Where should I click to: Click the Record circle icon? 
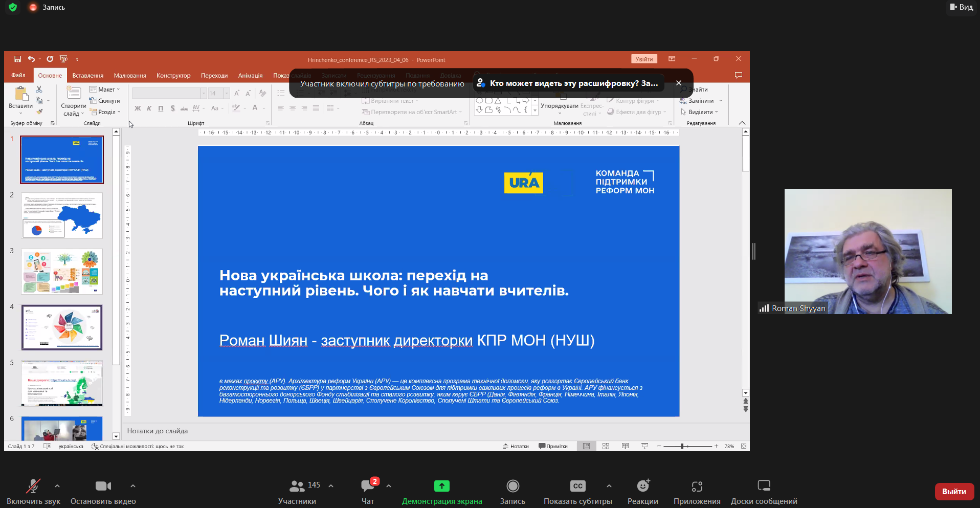click(x=513, y=487)
